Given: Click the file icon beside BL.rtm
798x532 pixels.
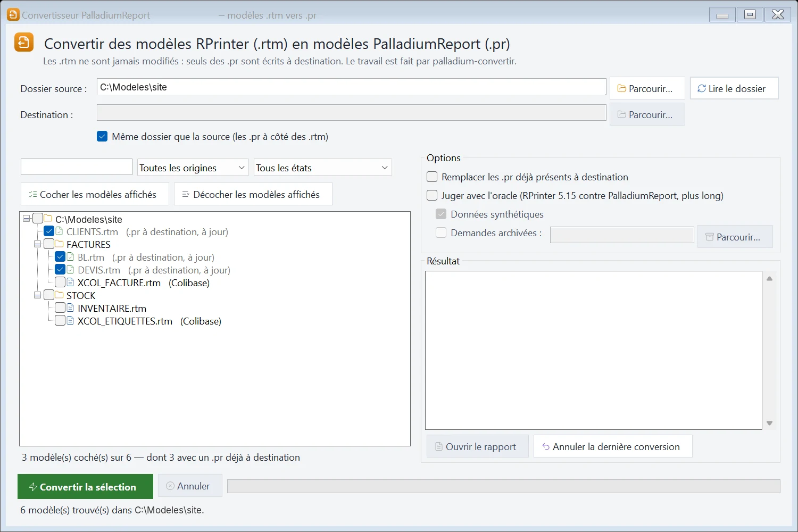Looking at the screenshot, I should [x=70, y=257].
